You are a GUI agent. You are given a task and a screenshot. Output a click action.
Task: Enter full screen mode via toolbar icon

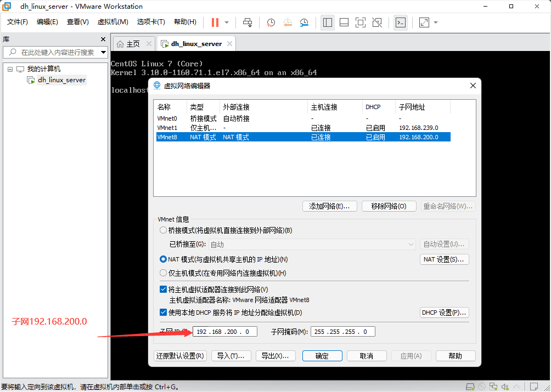click(361, 22)
